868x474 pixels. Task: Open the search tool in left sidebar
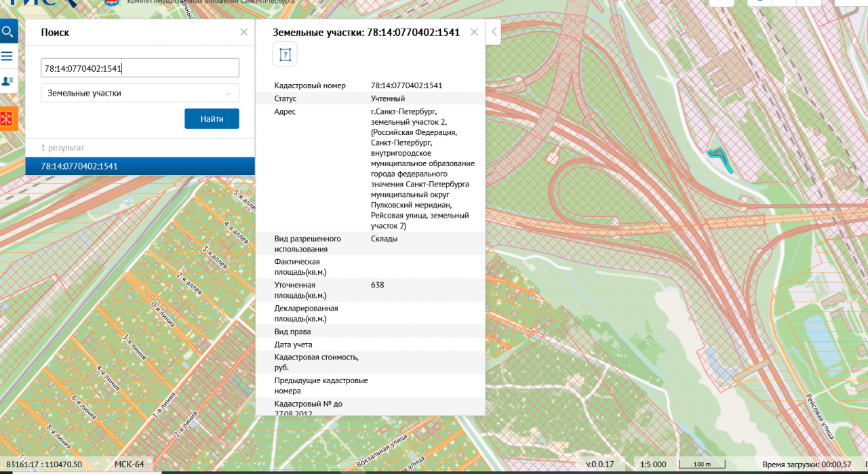coord(8,32)
